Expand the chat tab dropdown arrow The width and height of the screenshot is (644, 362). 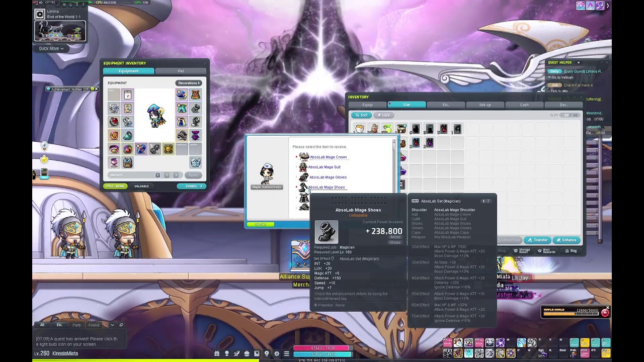tap(112, 325)
